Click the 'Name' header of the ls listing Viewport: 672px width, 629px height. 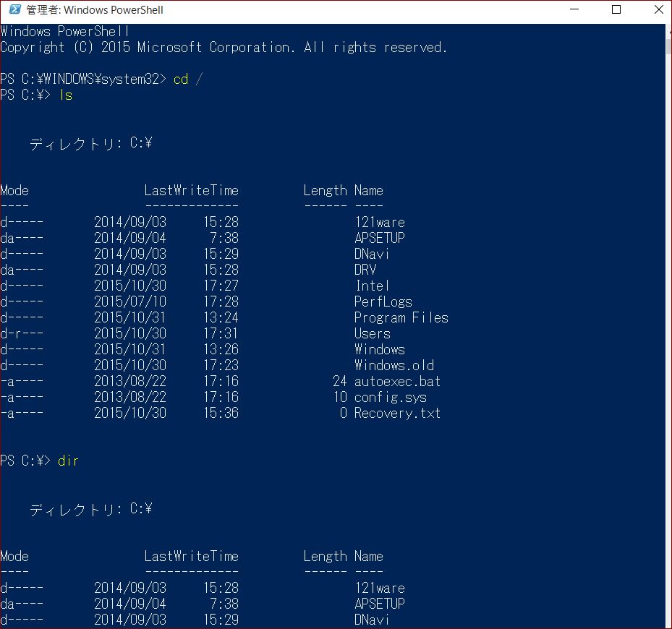[x=369, y=190]
